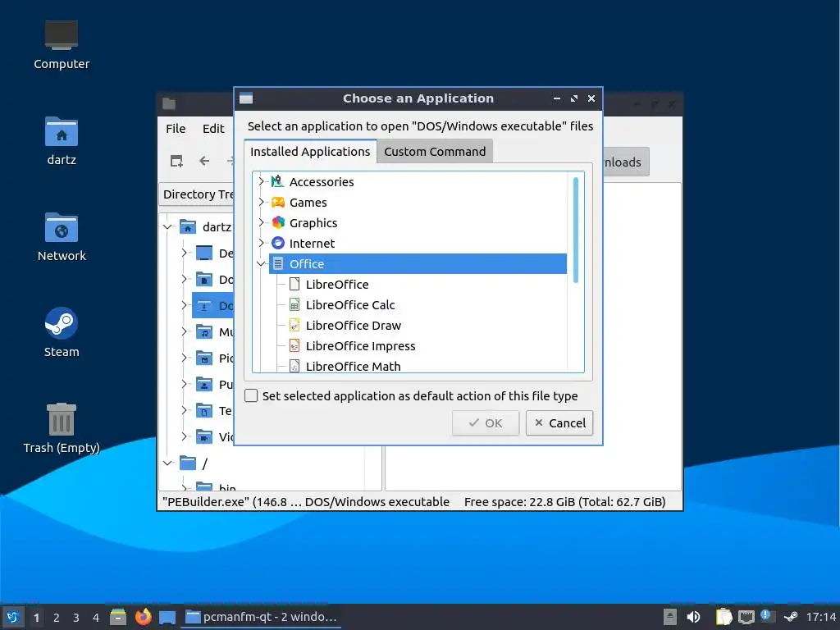Click the Directory Tree panel selector
Viewport: 840px width, 630px height.
(197, 194)
